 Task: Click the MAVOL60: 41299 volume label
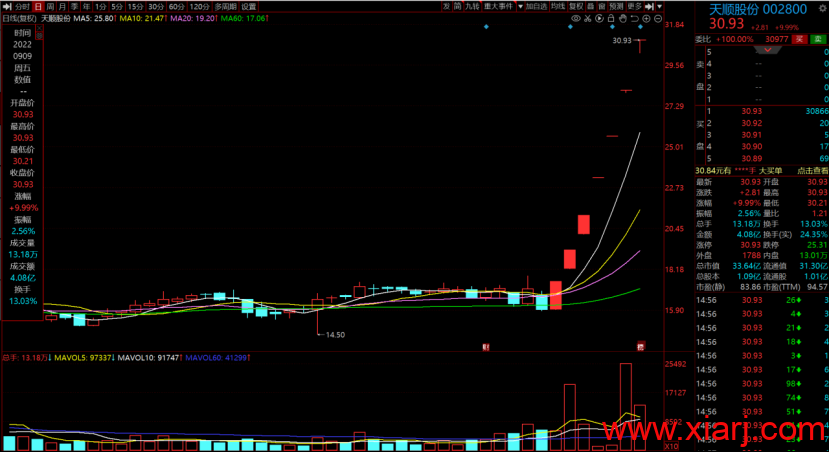tap(218, 358)
